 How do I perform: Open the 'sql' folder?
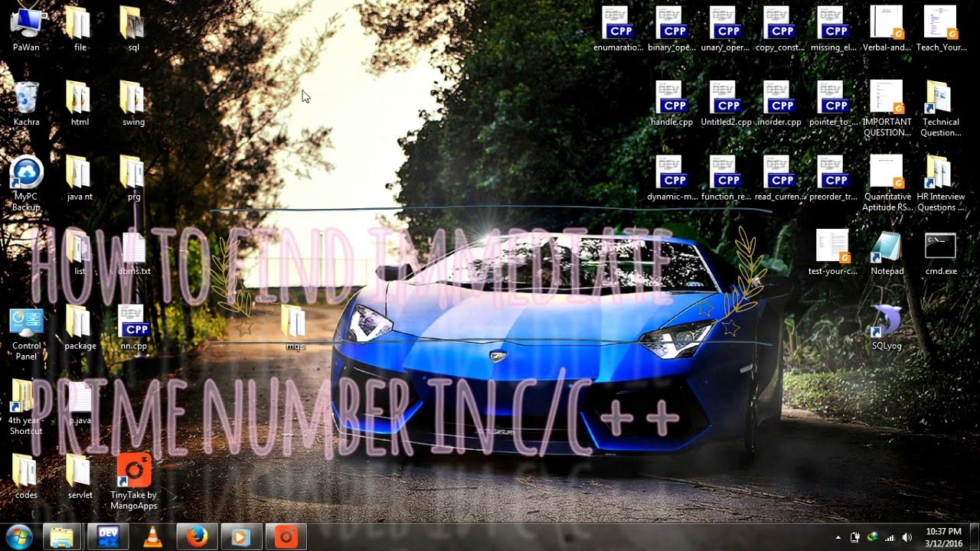[133, 29]
